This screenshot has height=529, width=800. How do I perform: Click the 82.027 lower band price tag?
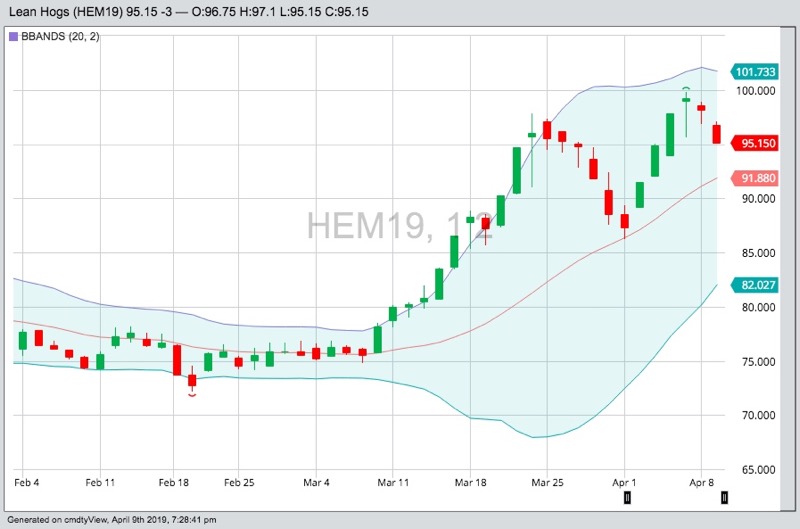point(756,285)
